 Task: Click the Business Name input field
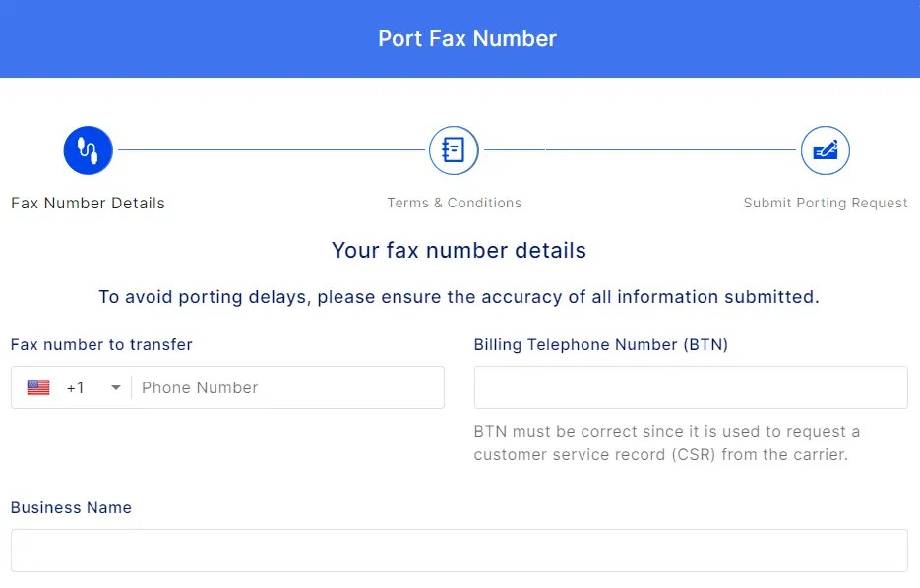click(459, 550)
